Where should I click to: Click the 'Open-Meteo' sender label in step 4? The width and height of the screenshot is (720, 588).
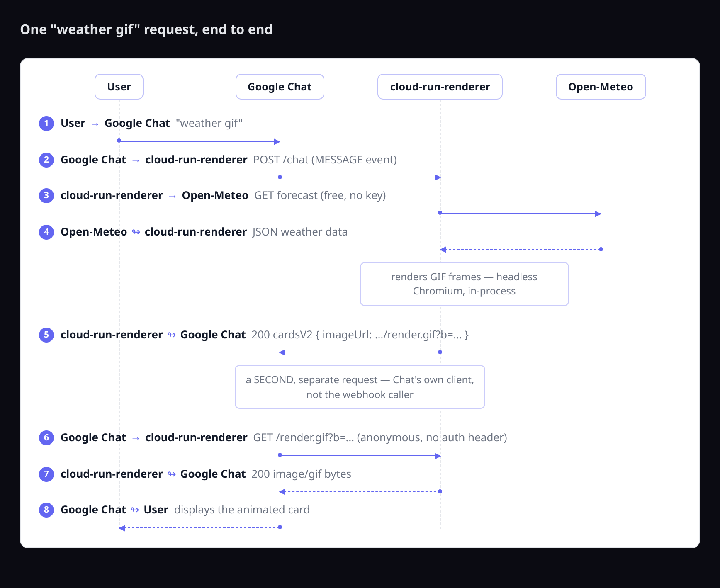94,232
